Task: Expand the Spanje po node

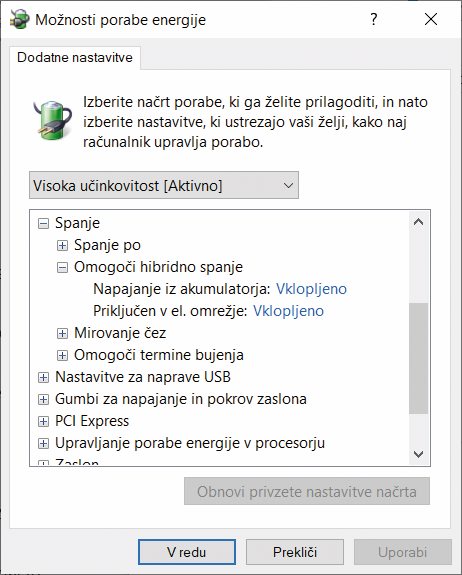Action: point(62,245)
